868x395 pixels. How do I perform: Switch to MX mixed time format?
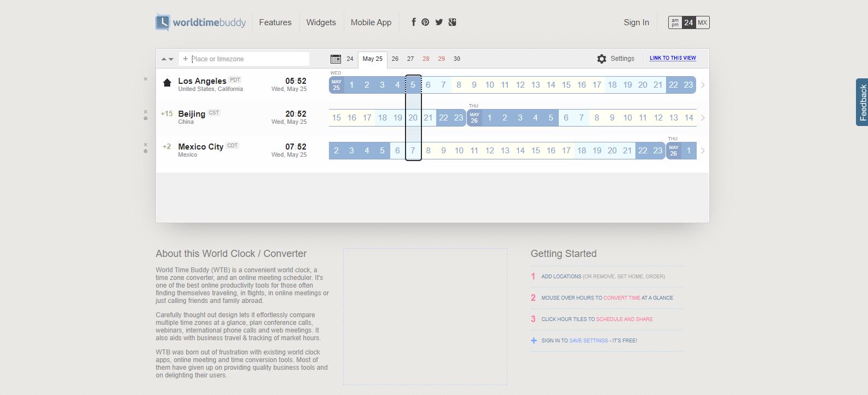tap(703, 22)
